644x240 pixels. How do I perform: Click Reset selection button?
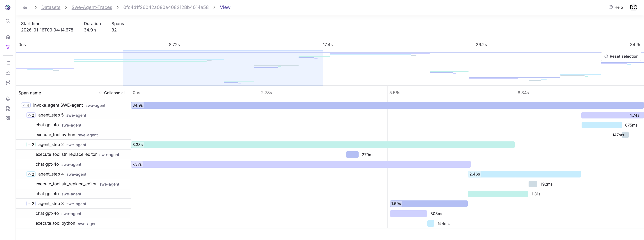tap(621, 56)
